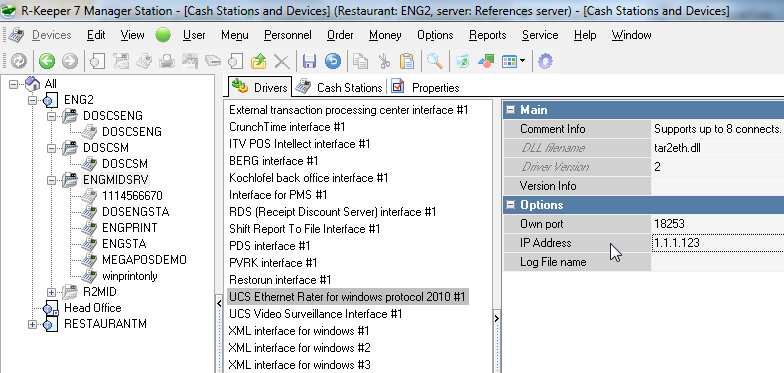Save changes with the floppy disk icon

pos(309,61)
